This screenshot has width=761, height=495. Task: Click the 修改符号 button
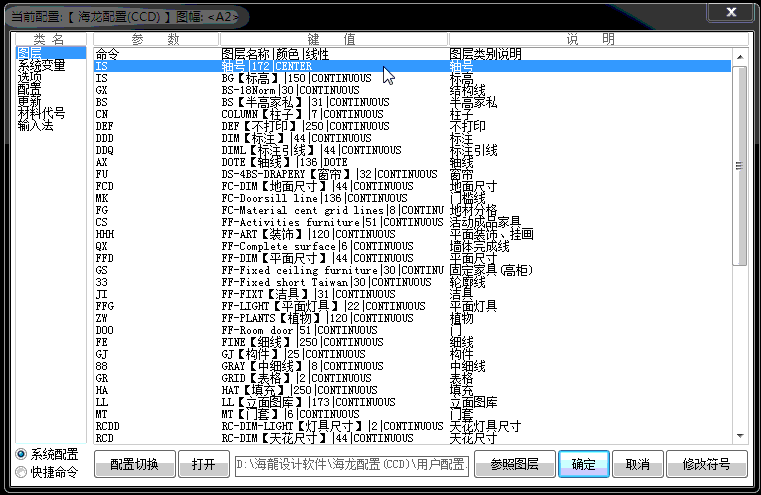point(707,464)
